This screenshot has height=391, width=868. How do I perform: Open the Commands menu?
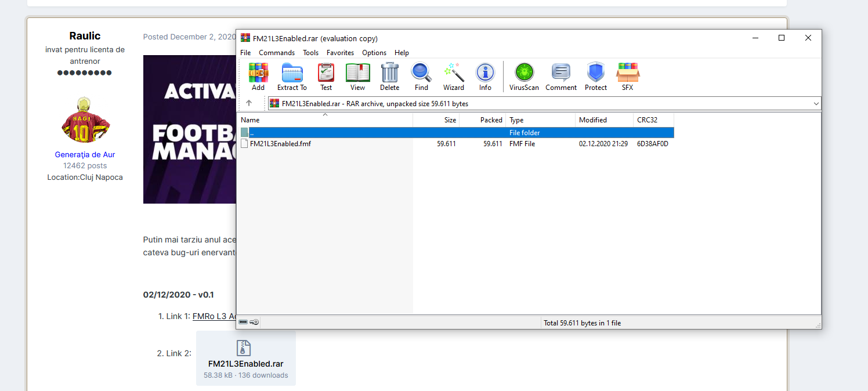pos(277,53)
